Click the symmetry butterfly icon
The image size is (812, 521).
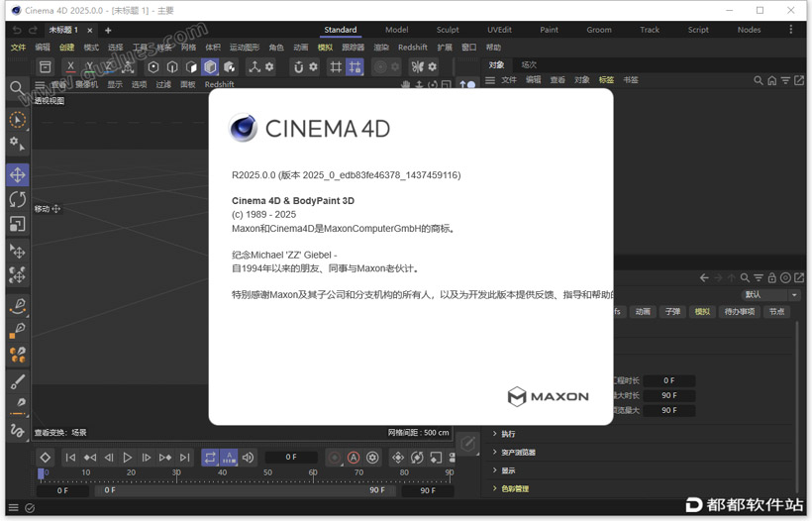pos(418,66)
